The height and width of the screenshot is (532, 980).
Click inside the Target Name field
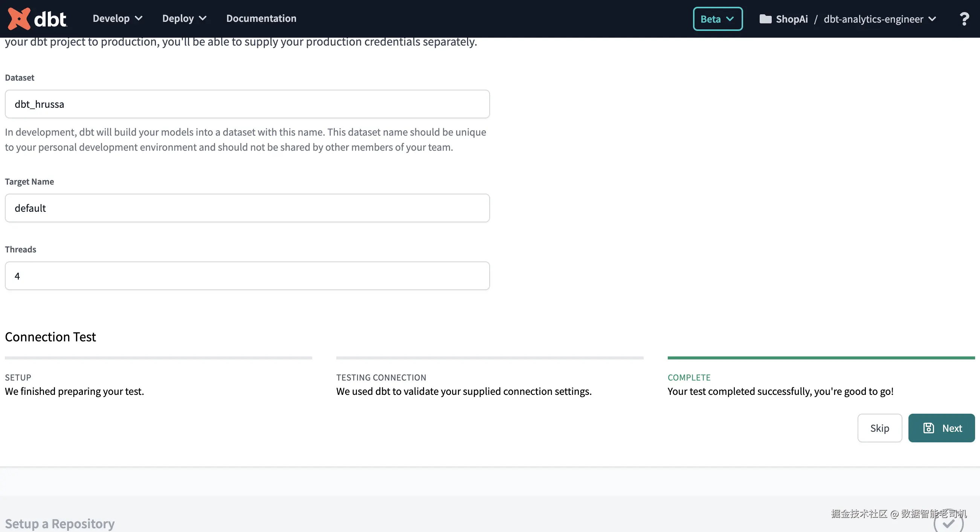[x=247, y=208]
